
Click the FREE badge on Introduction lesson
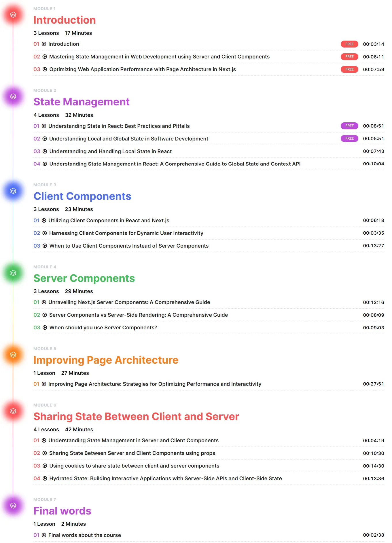(349, 44)
